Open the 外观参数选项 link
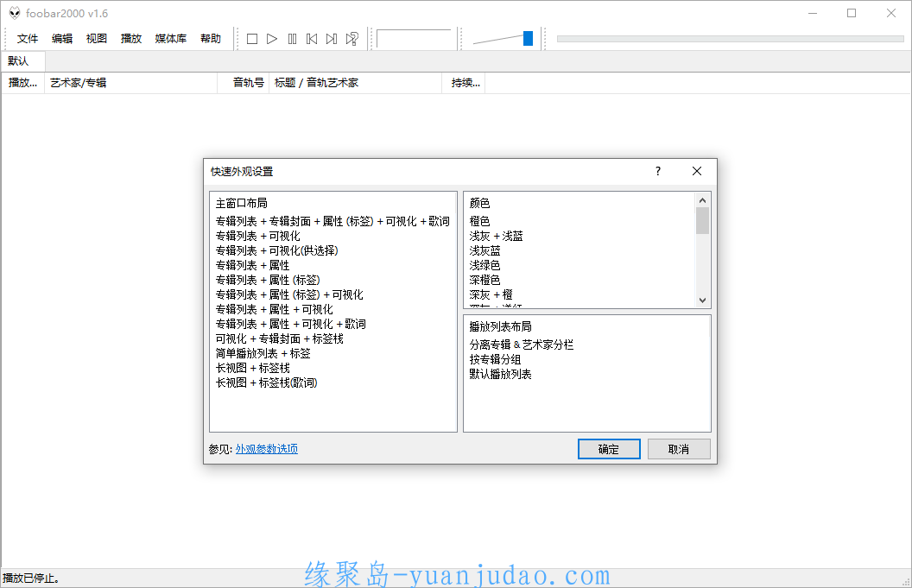 point(266,449)
